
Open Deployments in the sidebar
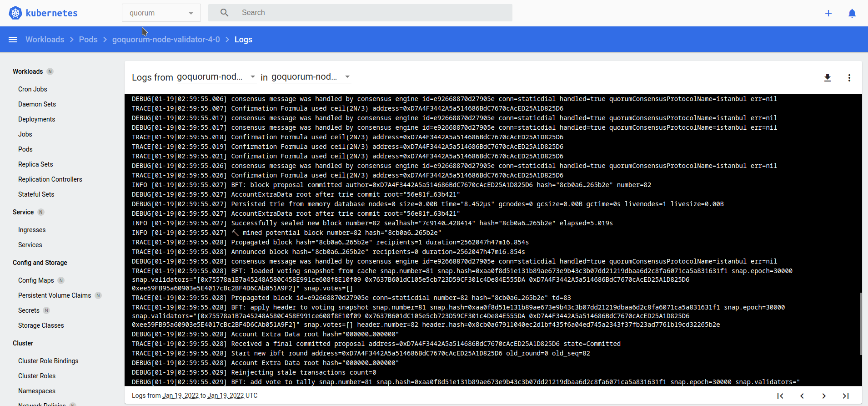(x=36, y=119)
